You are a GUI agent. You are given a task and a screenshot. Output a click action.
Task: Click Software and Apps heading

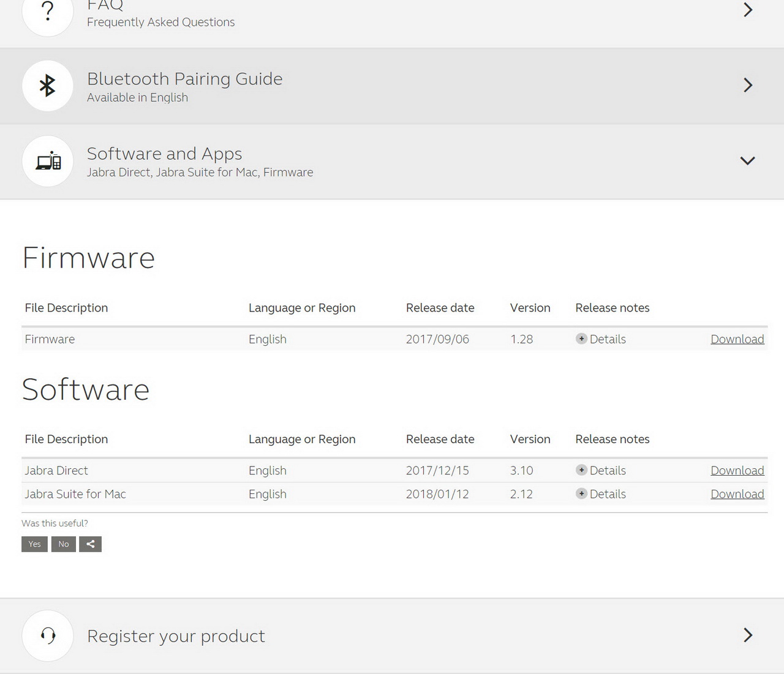pyautogui.click(x=164, y=154)
